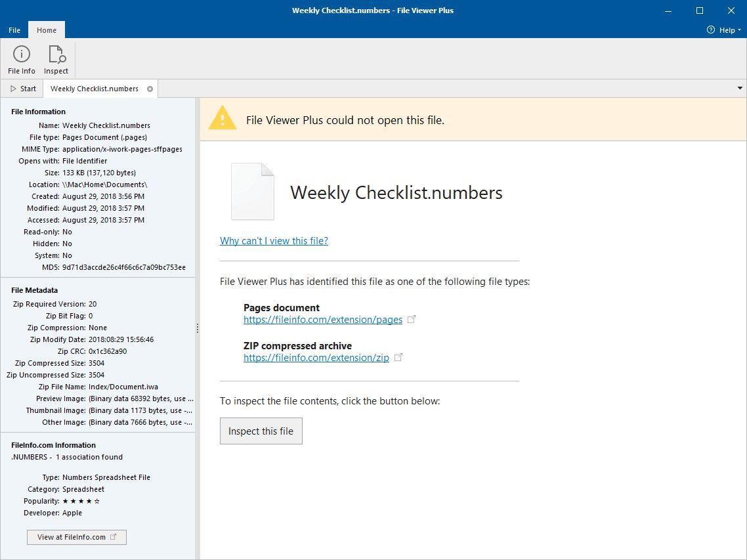The height and width of the screenshot is (560, 747).
Task: Maximize the File Viewer Plus window
Action: coord(700,11)
